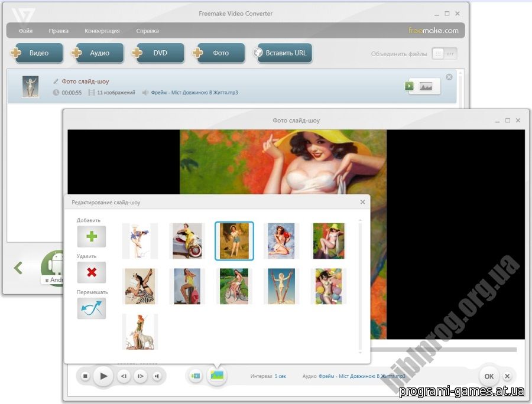Mute the slideshow audio
This screenshot has height=404, width=532.
coord(157,376)
